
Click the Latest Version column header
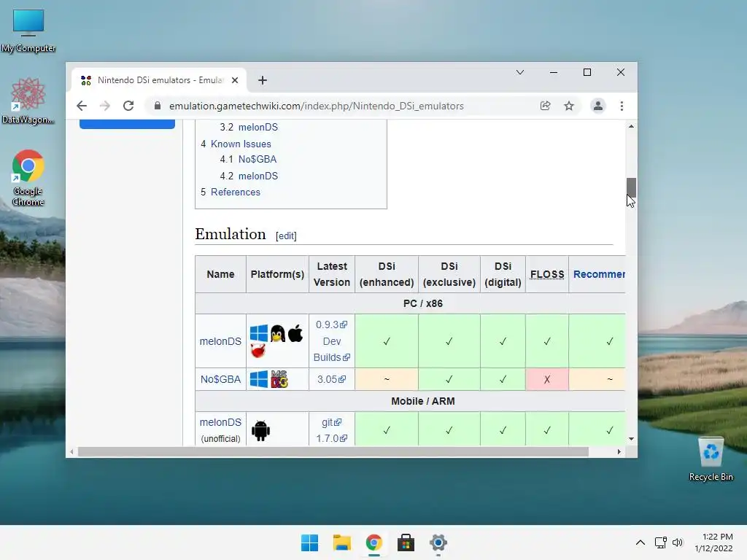pyautogui.click(x=332, y=274)
